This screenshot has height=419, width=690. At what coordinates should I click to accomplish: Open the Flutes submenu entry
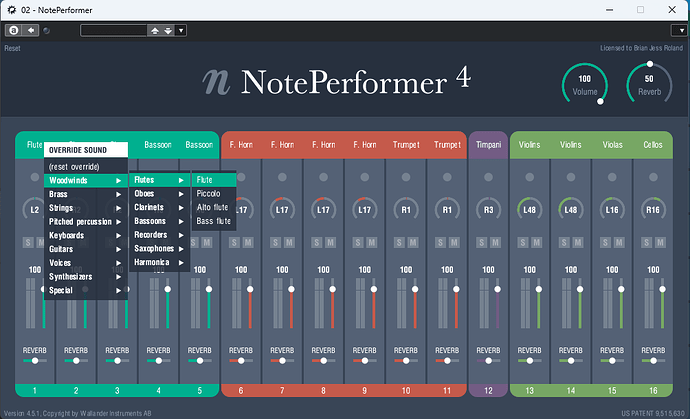pyautogui.click(x=159, y=180)
